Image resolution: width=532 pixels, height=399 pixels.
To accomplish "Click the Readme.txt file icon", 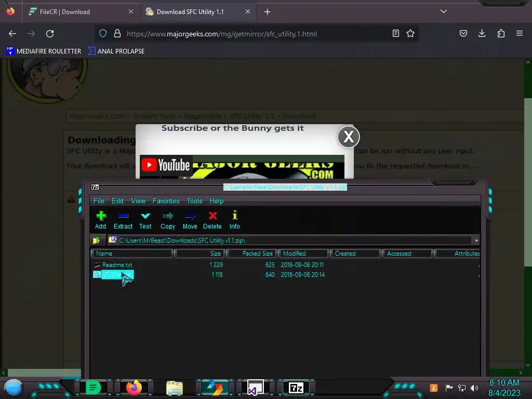I will point(97,264).
